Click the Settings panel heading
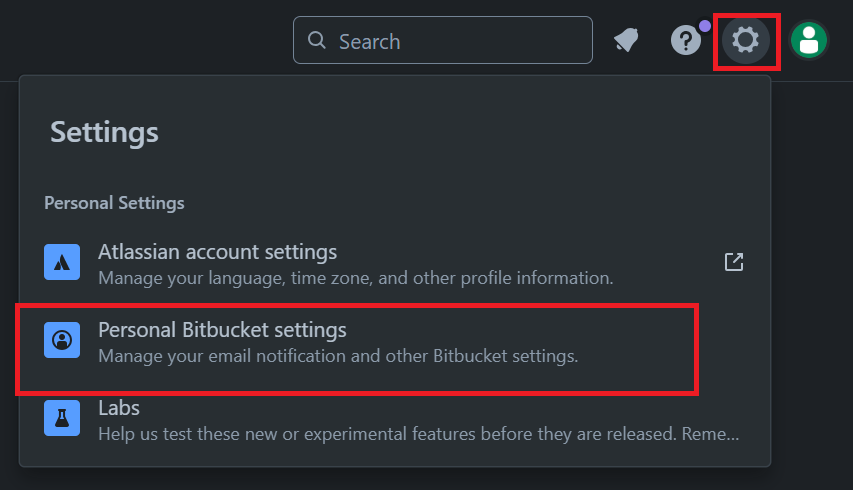This screenshot has width=853, height=490. pos(104,131)
